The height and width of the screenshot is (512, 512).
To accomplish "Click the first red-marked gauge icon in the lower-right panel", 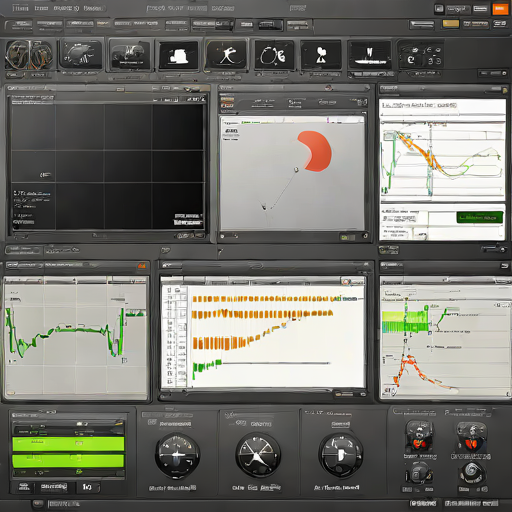I will click(419, 436).
